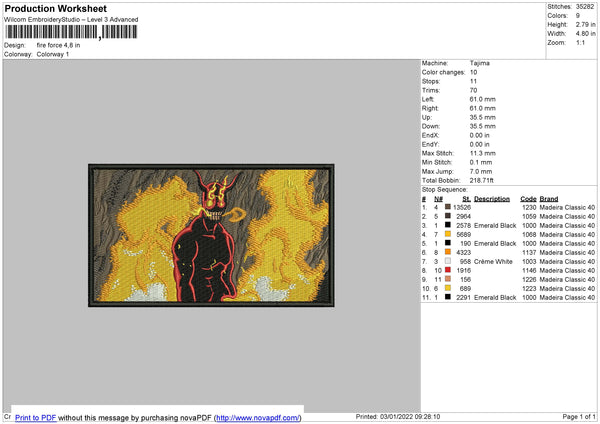600x424 pixels.
Task: Click the 'Brand' column header
Action: click(549, 199)
